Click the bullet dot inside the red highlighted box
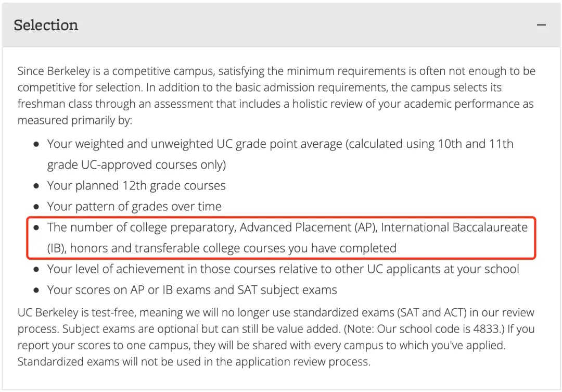The width and height of the screenshot is (562, 392). pyautogui.click(x=36, y=227)
